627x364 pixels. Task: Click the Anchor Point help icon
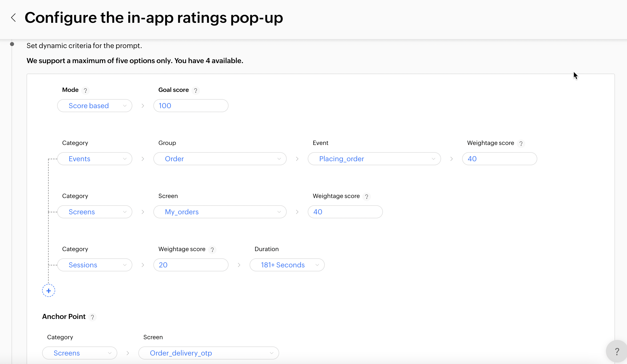pyautogui.click(x=92, y=317)
